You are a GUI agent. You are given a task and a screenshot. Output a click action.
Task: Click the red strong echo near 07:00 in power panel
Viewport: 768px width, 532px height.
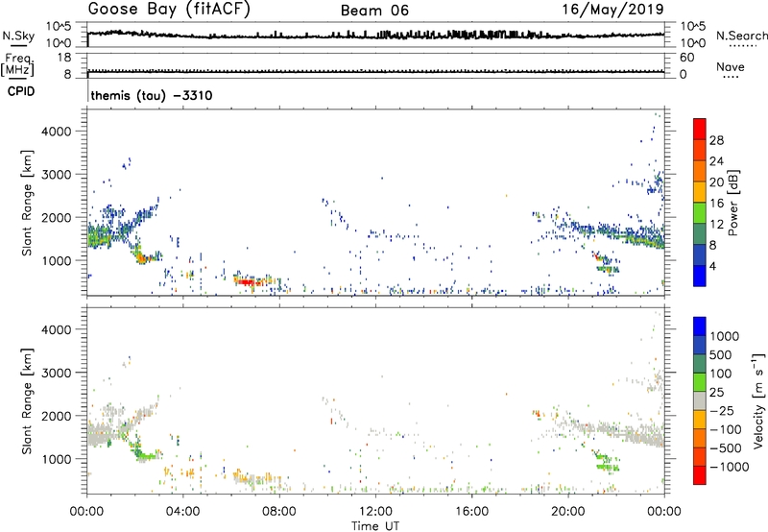(x=247, y=282)
